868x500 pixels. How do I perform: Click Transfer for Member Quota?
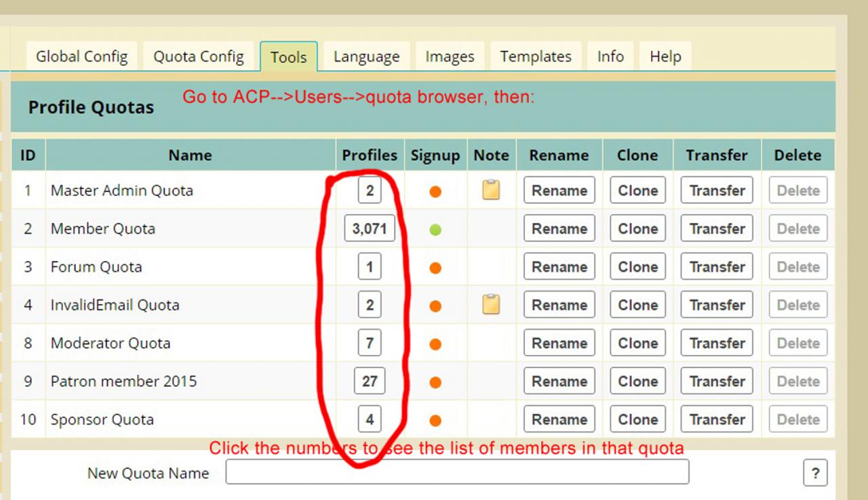[717, 229]
